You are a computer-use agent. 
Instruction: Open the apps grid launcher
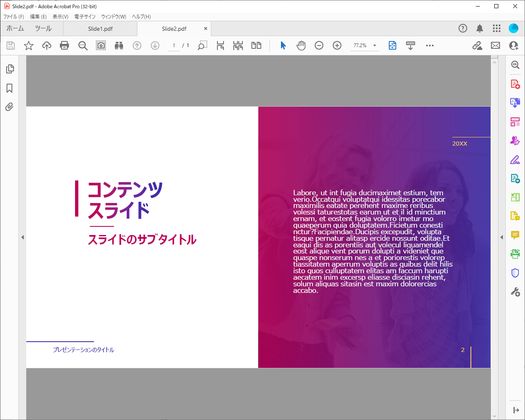tap(497, 28)
